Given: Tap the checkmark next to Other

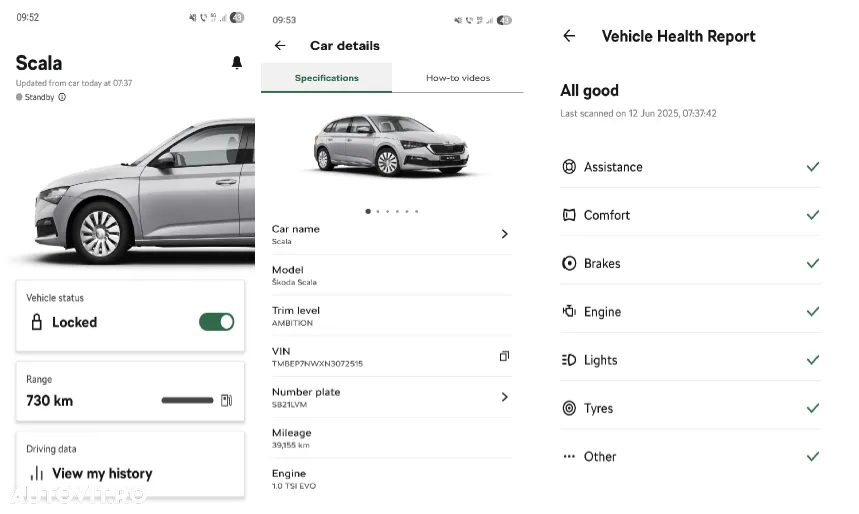Looking at the screenshot, I should [x=813, y=456].
